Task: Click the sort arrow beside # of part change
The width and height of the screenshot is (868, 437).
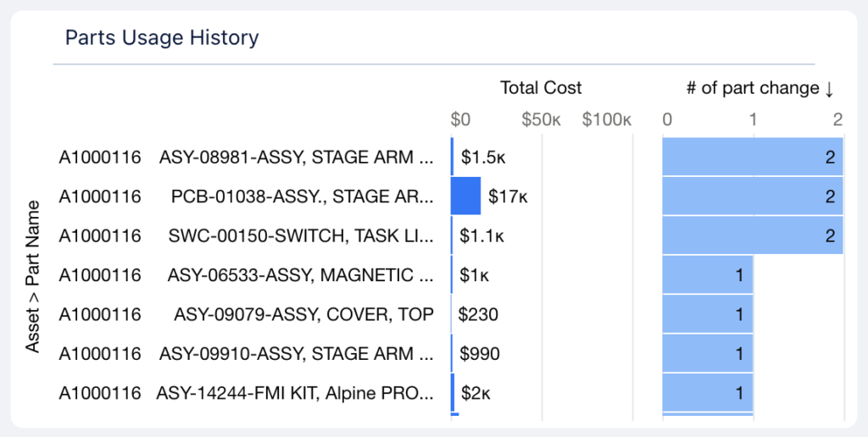Action: click(x=829, y=88)
